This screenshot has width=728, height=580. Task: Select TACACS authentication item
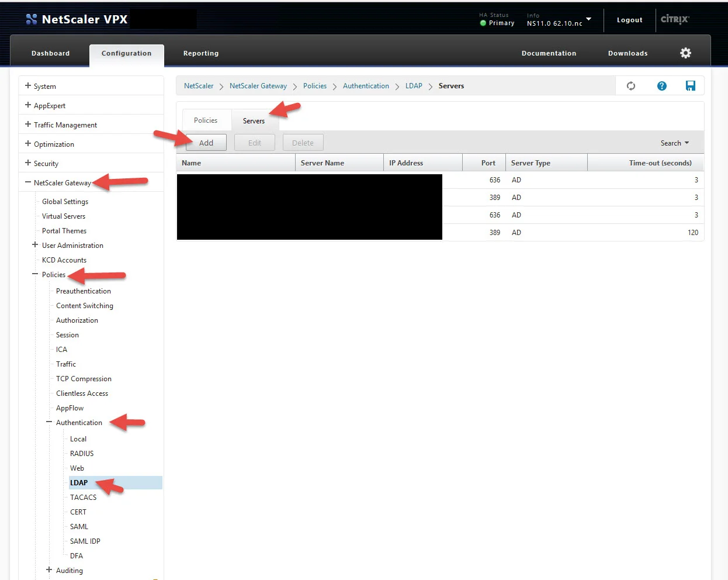click(83, 498)
